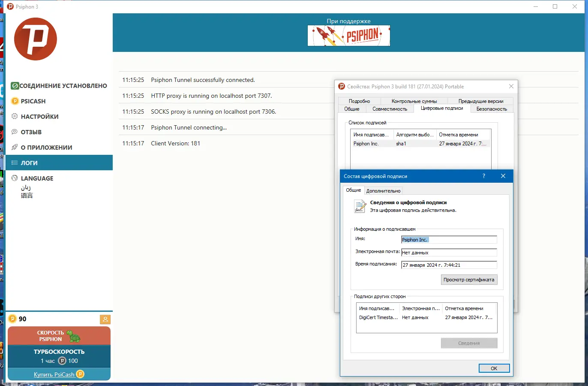This screenshot has height=386, width=588.
Task: Open О приложении via the rocket icon
Action: [15, 148]
